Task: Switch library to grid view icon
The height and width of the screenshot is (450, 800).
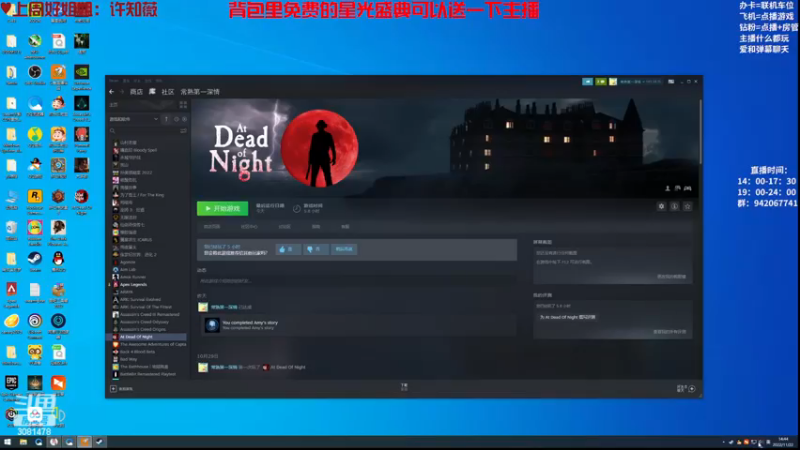Action: tap(183, 105)
